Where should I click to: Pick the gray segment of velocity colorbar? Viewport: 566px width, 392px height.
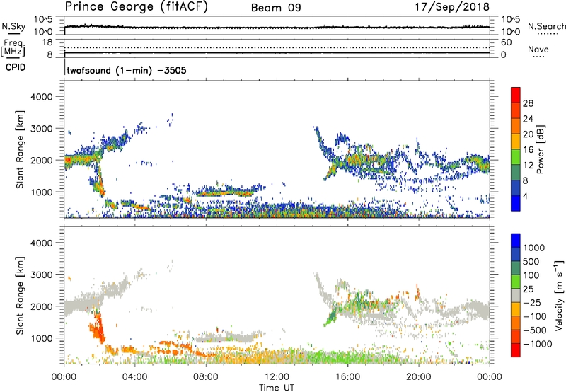click(516, 295)
